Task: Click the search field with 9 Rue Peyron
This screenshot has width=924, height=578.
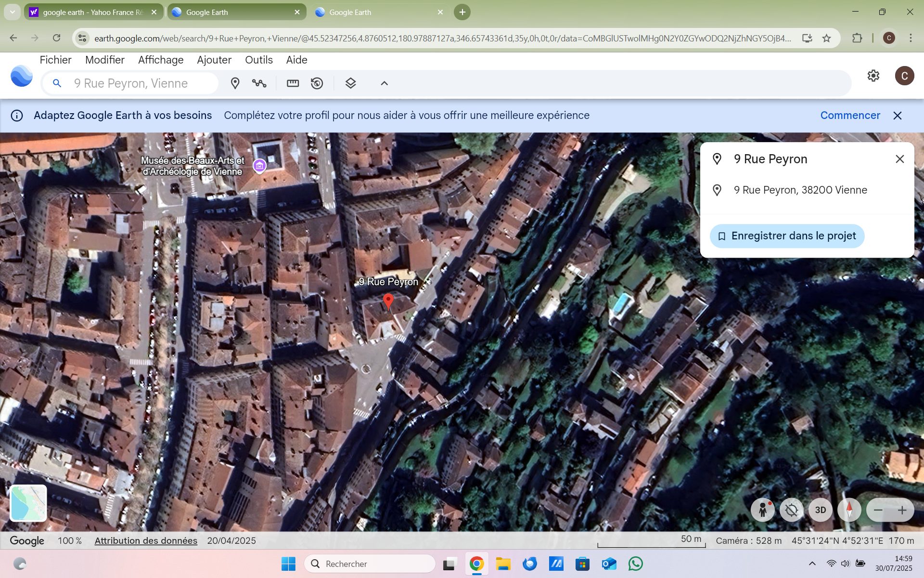Action: [x=140, y=83]
